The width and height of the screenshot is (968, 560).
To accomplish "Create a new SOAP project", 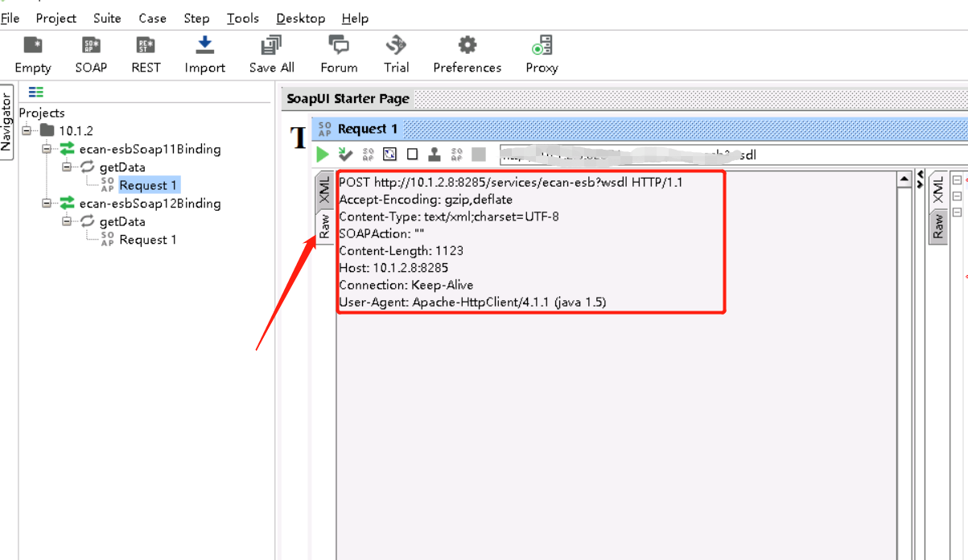I will (91, 55).
